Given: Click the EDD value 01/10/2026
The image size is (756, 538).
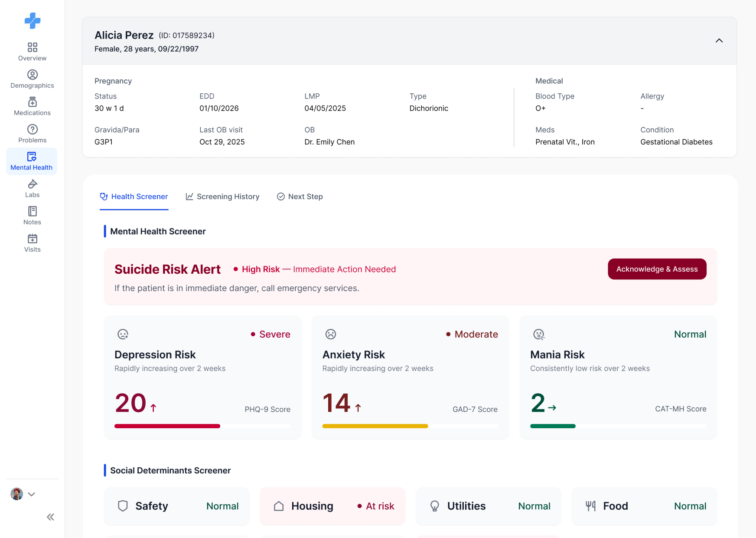Looking at the screenshot, I should click(x=219, y=108).
